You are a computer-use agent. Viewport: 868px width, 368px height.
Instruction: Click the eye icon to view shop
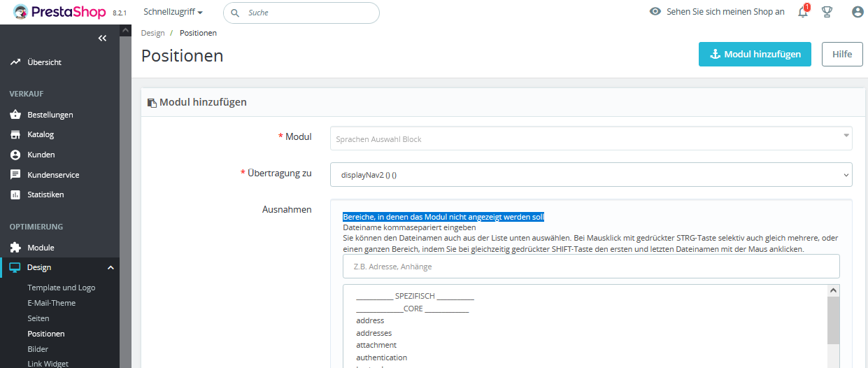[655, 12]
